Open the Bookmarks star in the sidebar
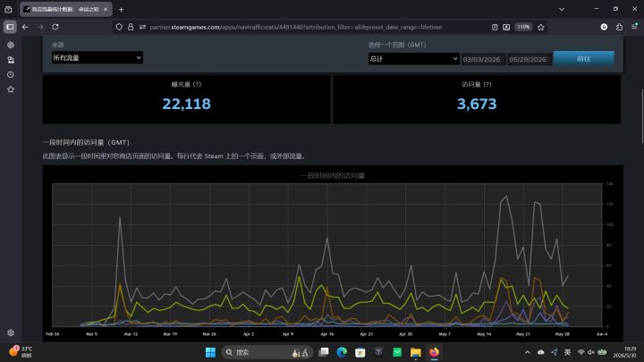644x362 pixels. [11, 89]
